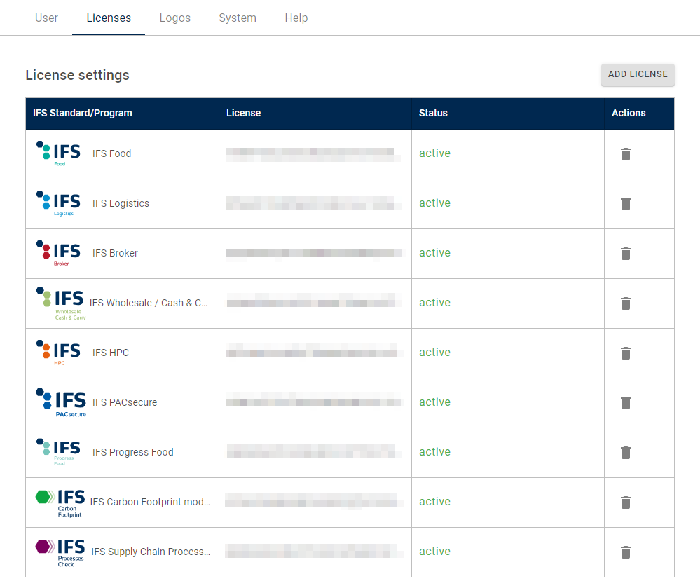Click the IFS Logistics logo
700x588 pixels.
point(58,203)
